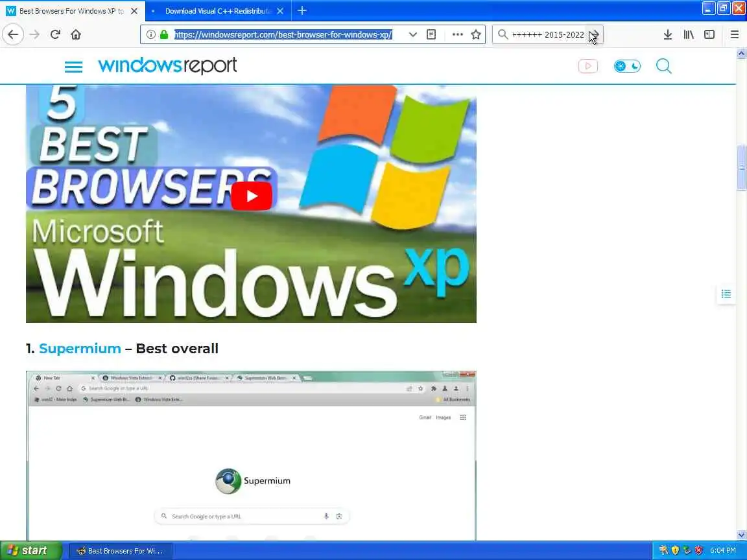Toggle the light/dark mode switch
The width and height of the screenshot is (747, 560).
pos(627,66)
